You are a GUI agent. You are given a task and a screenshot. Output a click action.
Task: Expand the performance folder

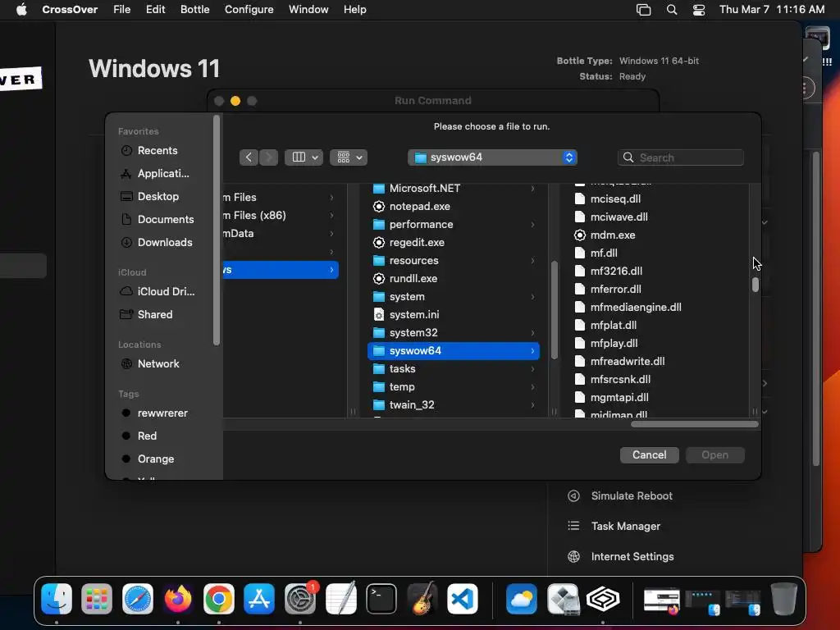532,225
